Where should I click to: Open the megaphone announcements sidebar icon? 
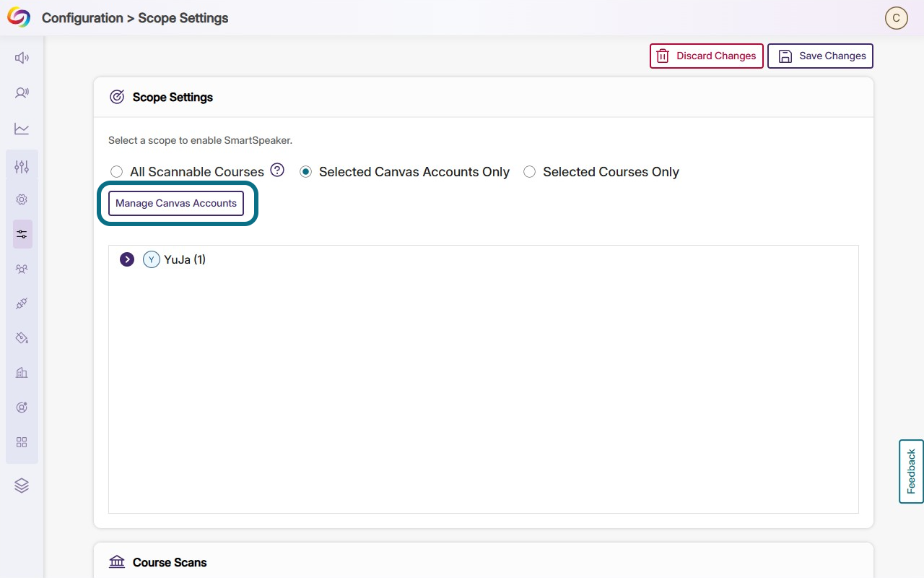click(22, 58)
